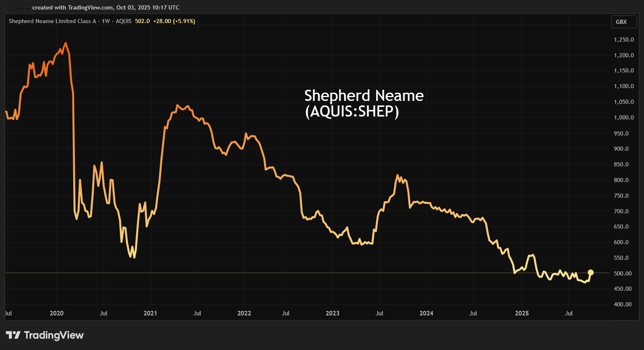Click the 1,000.0 price scale label
Viewport: 644px width, 350px height.
tap(624, 118)
